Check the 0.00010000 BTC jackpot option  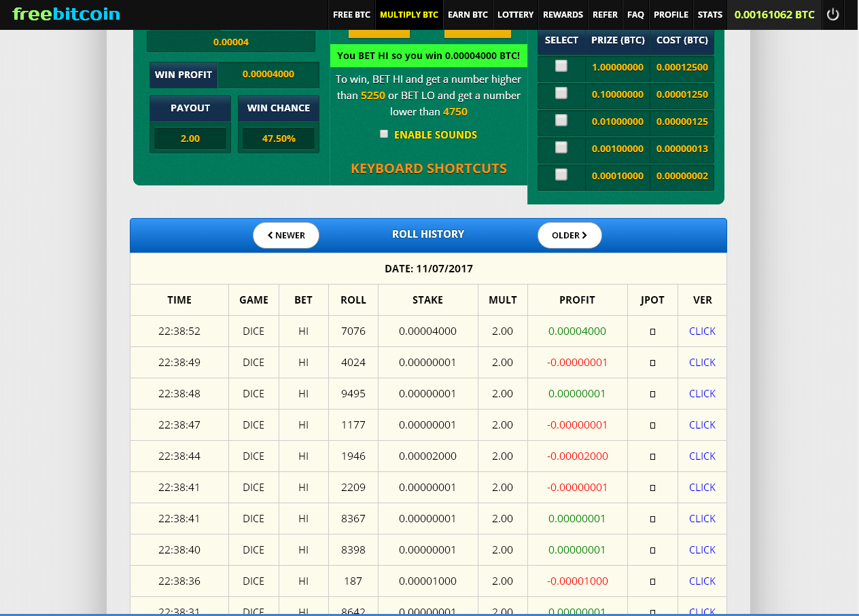[561, 175]
